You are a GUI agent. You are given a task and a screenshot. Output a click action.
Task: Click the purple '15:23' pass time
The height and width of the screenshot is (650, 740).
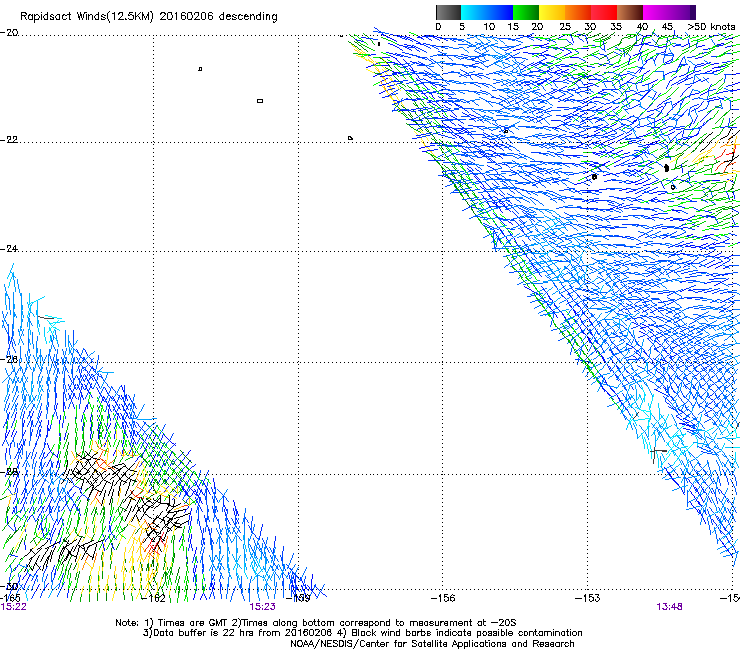pos(262,607)
